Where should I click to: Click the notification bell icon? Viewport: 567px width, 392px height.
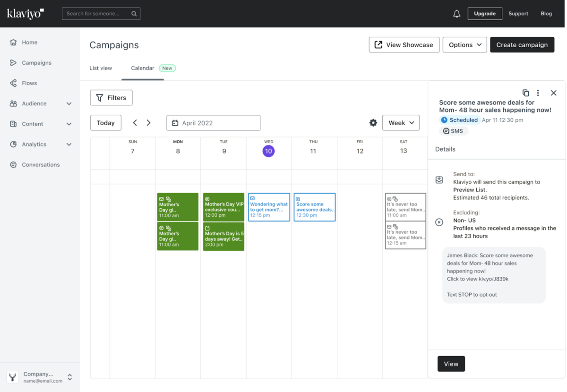[456, 13]
